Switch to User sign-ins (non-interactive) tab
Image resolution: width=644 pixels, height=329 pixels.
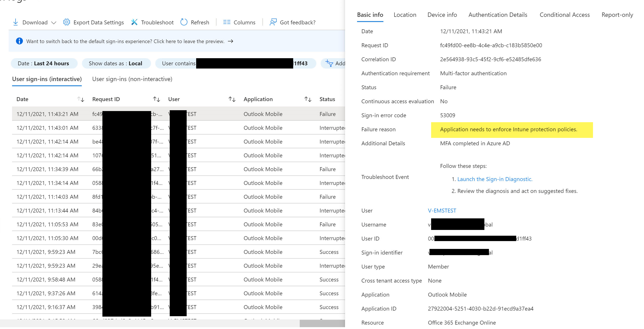point(132,79)
